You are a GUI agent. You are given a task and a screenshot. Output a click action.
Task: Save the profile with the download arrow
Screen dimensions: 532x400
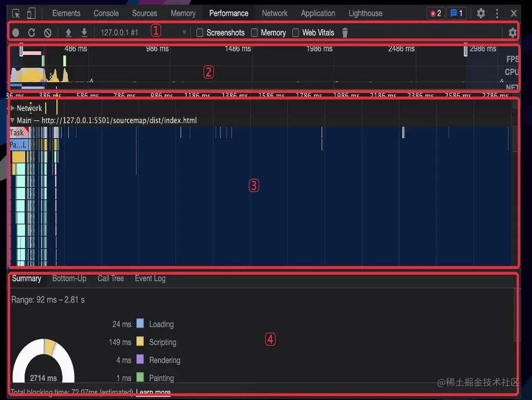tap(84, 32)
